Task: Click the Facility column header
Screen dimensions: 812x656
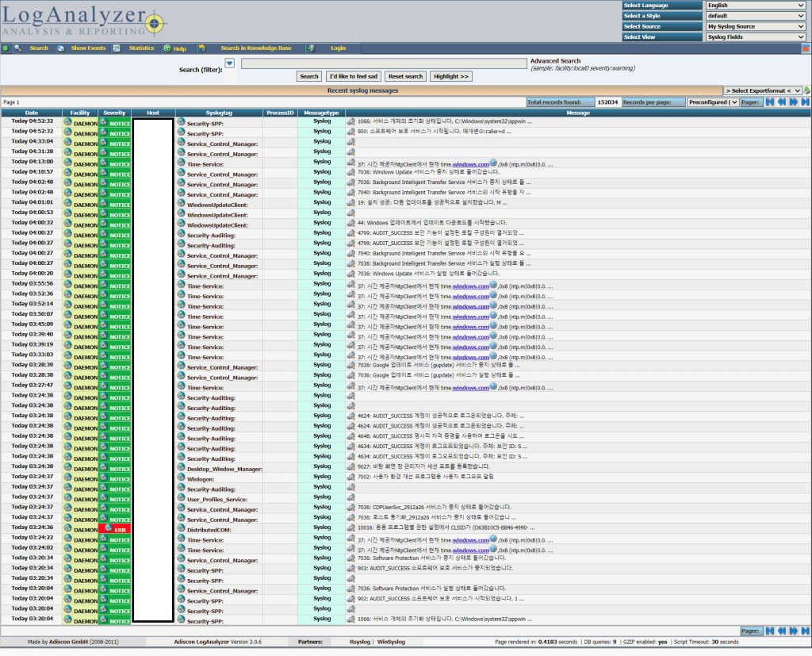Action: (80, 113)
